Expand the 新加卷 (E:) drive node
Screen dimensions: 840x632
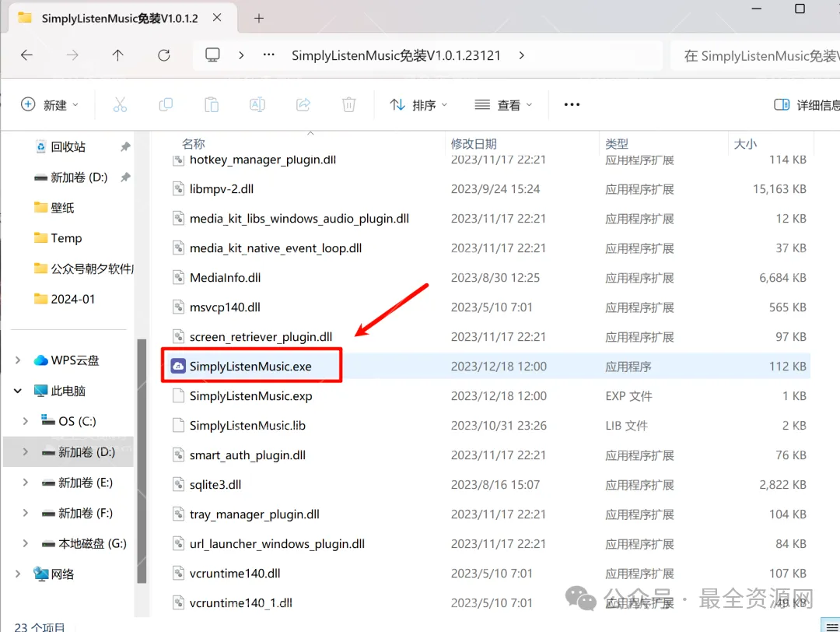25,483
